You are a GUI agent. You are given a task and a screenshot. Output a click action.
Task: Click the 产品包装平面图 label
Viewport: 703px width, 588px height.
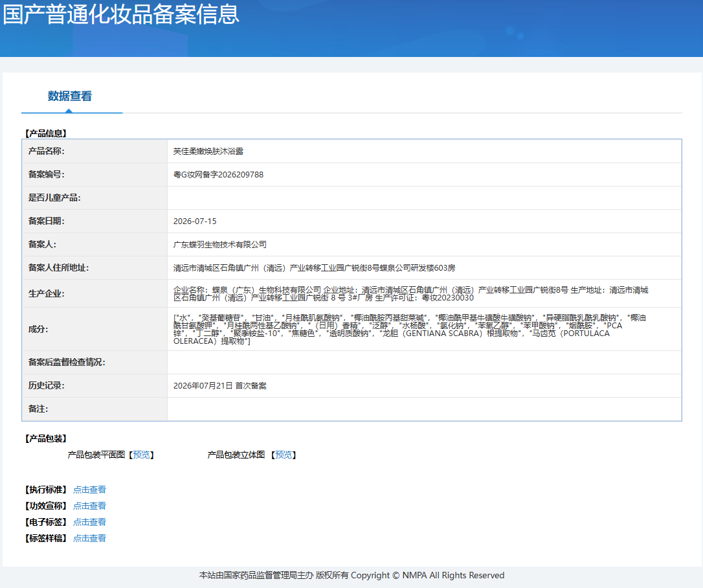pyautogui.click(x=96, y=455)
